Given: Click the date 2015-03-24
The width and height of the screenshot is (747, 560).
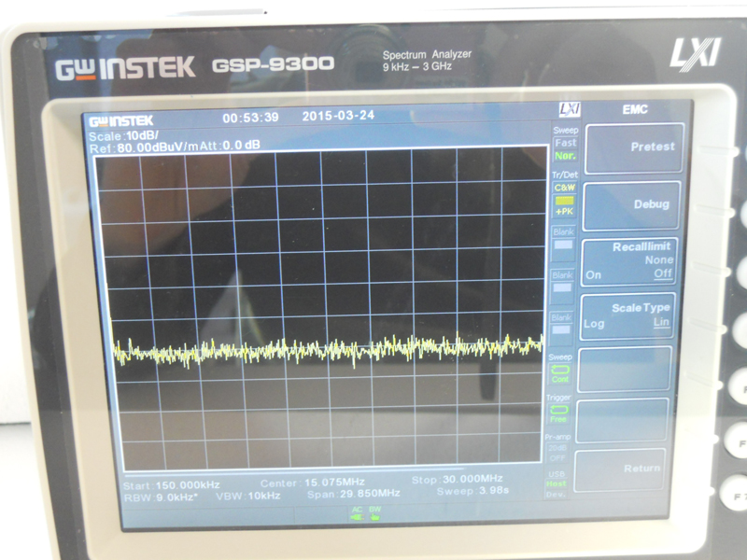Looking at the screenshot, I should (338, 115).
